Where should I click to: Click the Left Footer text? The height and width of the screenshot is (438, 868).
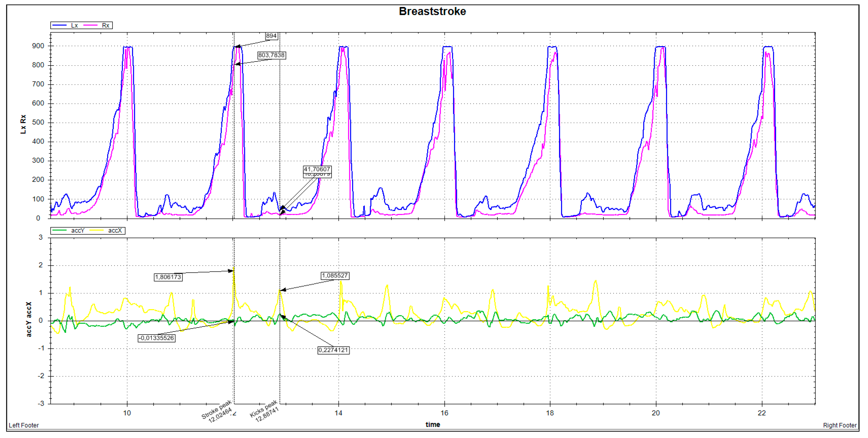coord(24,426)
